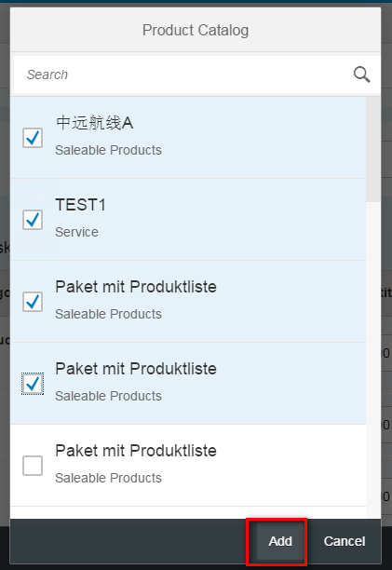Select the 中远航线A list item title
392x570 pixels.
tap(94, 123)
